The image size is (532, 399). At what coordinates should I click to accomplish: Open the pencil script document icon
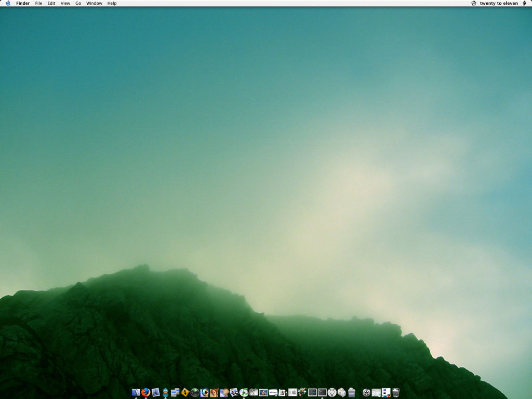[x=283, y=393]
